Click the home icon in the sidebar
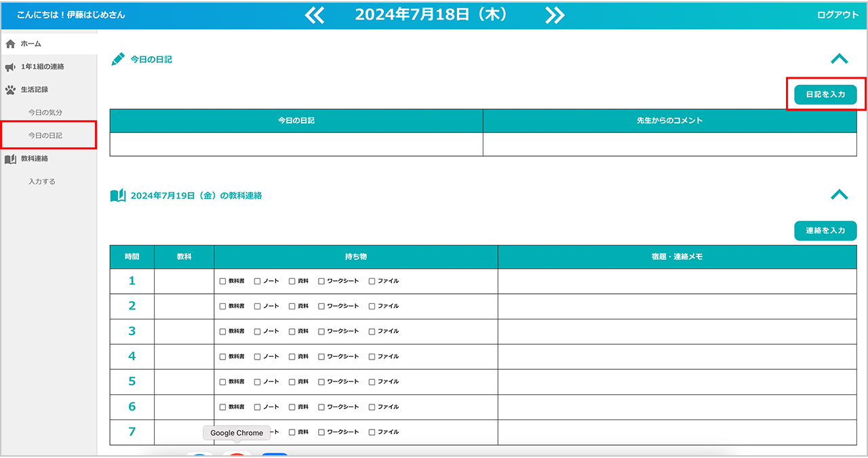This screenshot has width=868, height=458. coord(10,44)
